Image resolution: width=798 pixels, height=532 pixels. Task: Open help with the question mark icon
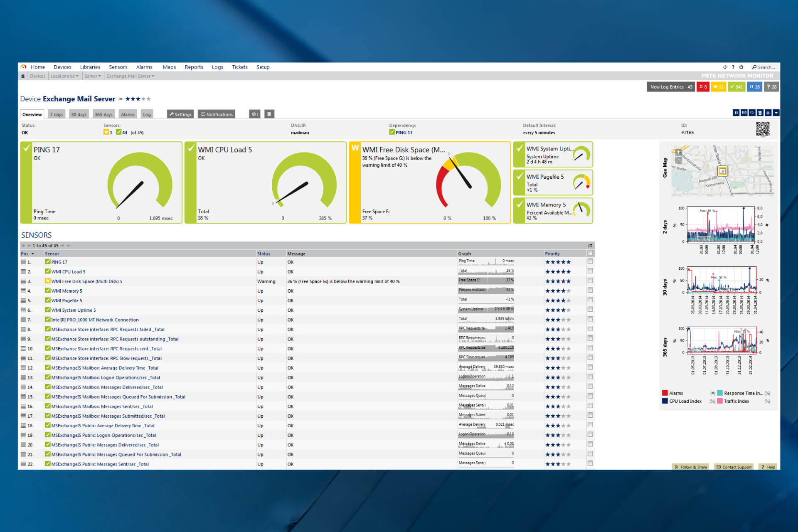click(733, 67)
